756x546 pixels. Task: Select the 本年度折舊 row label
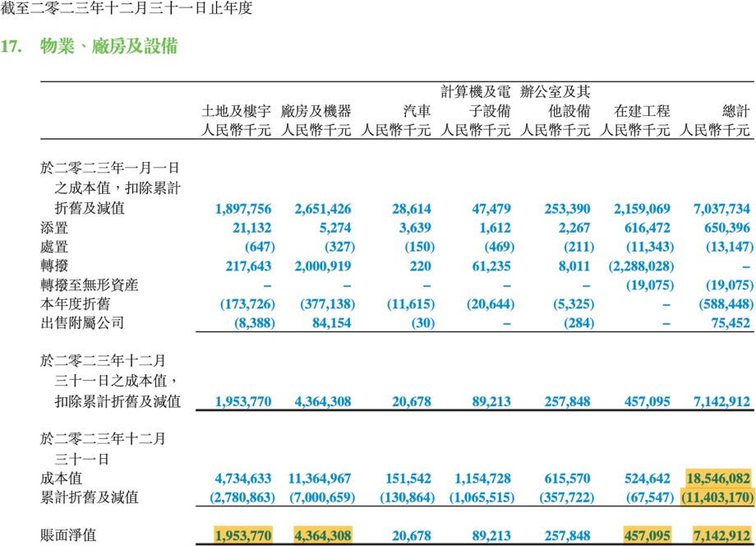(x=76, y=304)
